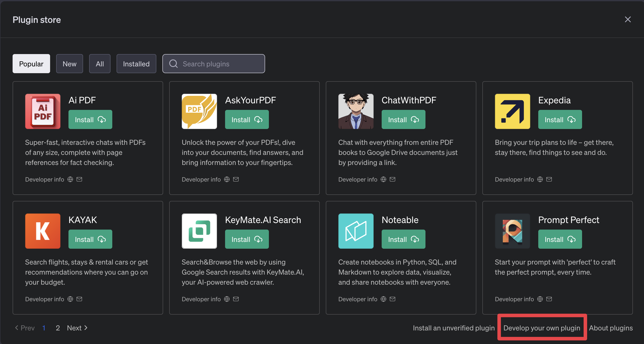
Task: Go to page 2 of plugins
Action: coord(58,328)
